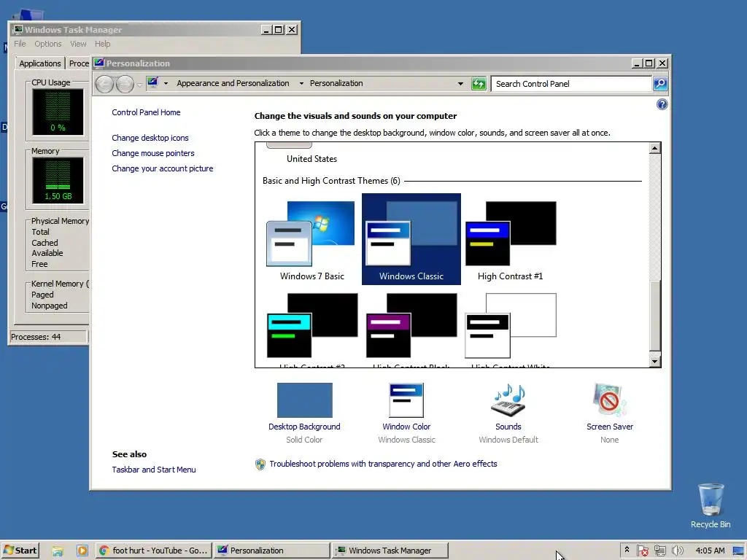Open the Sounds keyboard icon

[508, 400]
